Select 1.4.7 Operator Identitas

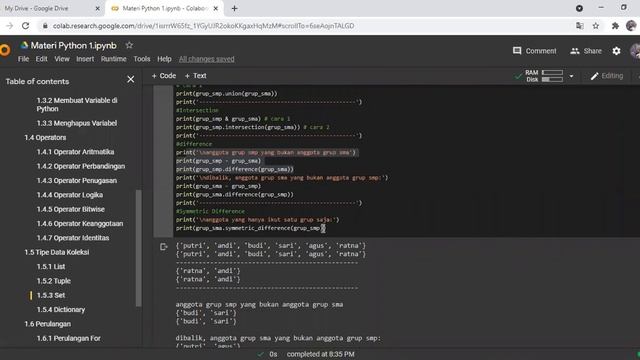73,238
